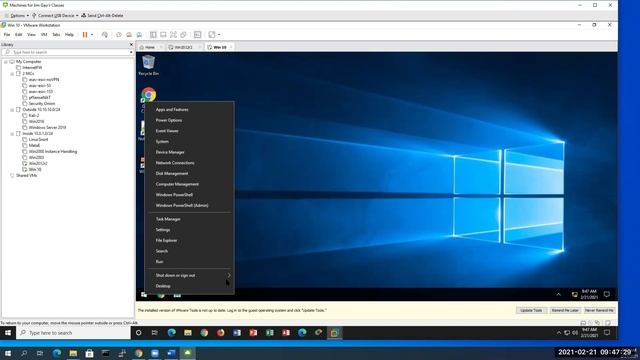Open the power options arrow beside Pause
This screenshot has width=640, height=360.
click(x=92, y=35)
